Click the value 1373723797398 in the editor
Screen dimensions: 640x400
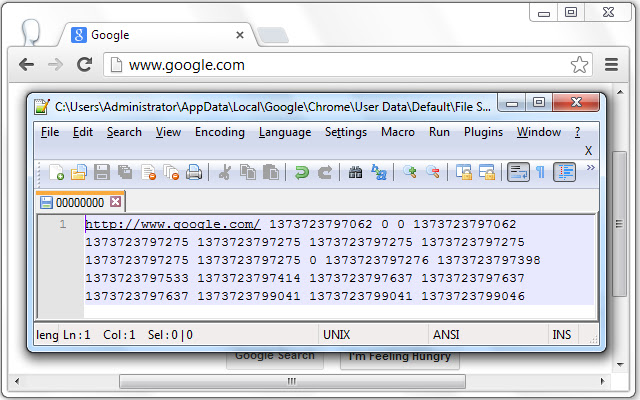tap(489, 260)
